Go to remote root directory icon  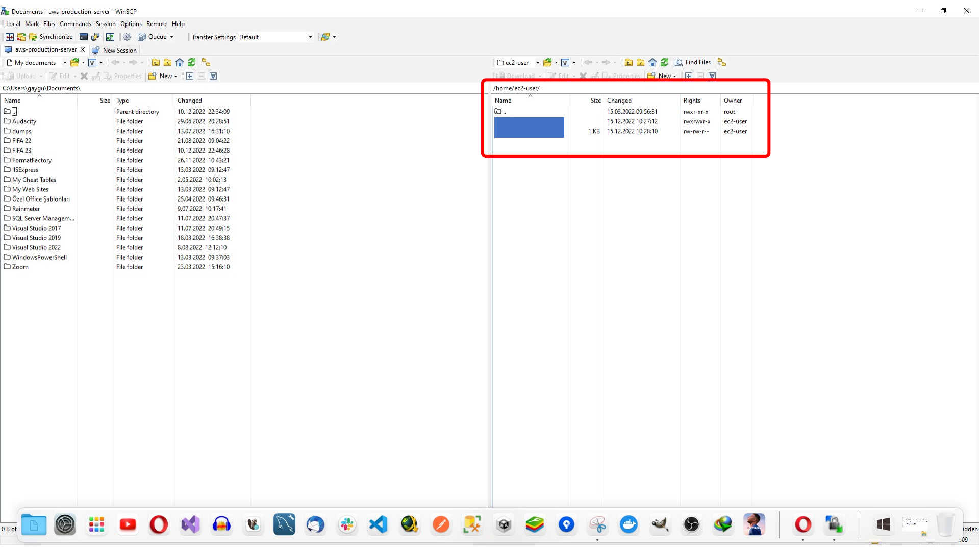click(x=640, y=62)
